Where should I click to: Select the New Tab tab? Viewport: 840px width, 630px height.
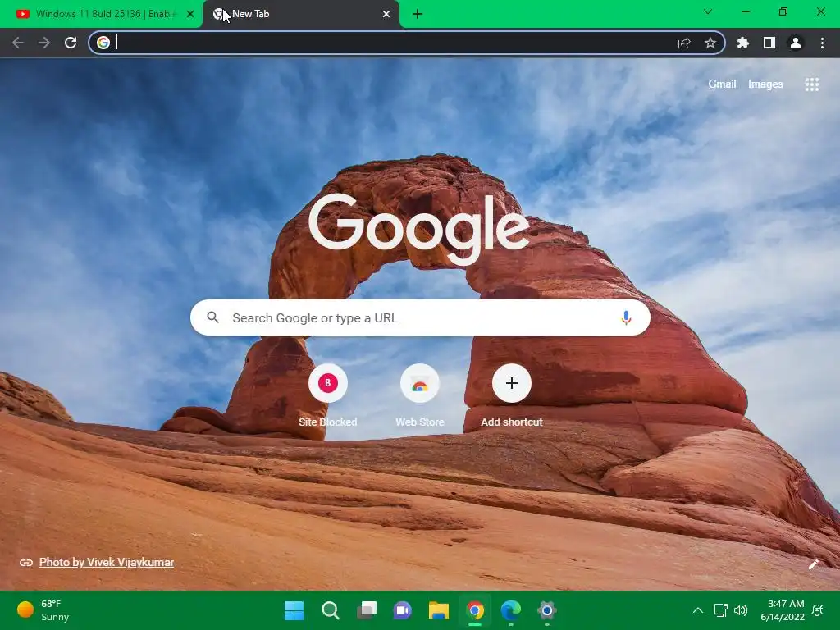(x=300, y=14)
